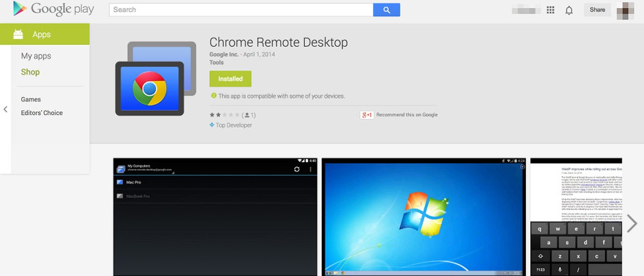Screen dimensions: 644x276
Task: Click the two-star rating
Action: tap(224, 115)
